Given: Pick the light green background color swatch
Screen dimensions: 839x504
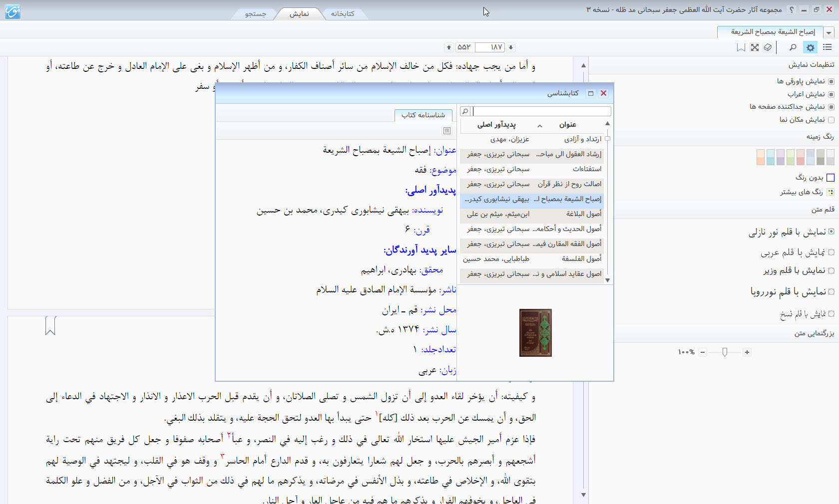Looking at the screenshot, I should (x=791, y=157).
